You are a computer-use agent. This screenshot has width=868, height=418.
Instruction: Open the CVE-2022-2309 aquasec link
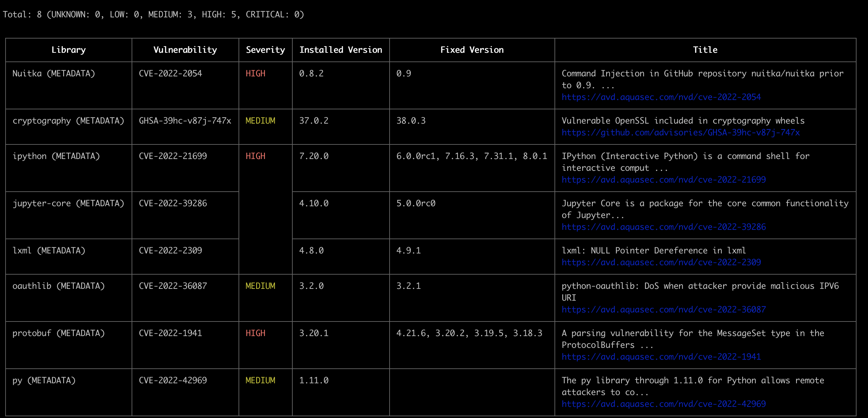pos(661,262)
